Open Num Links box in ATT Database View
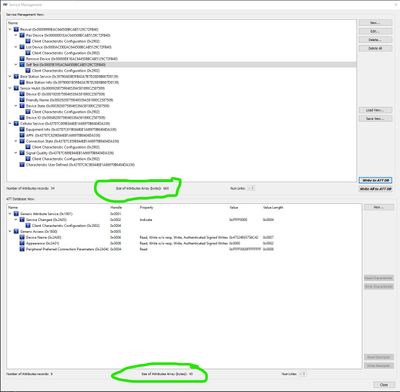Screen dimensions: 400x392 click(x=303, y=374)
